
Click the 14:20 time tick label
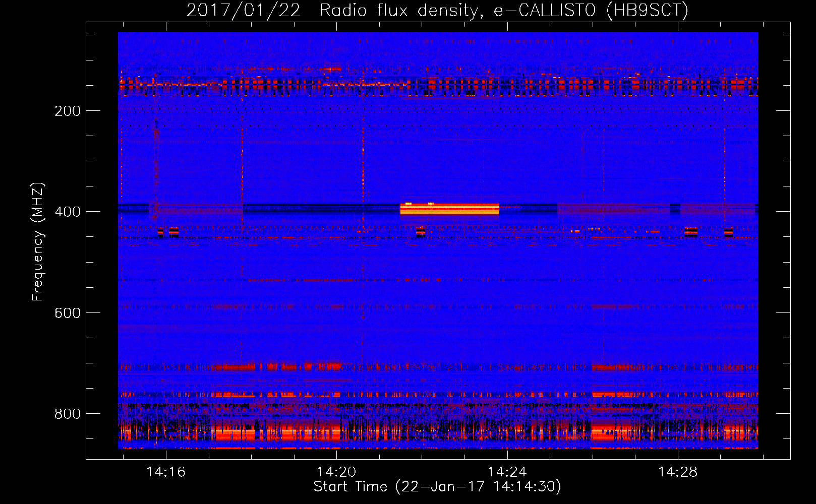pos(336,472)
